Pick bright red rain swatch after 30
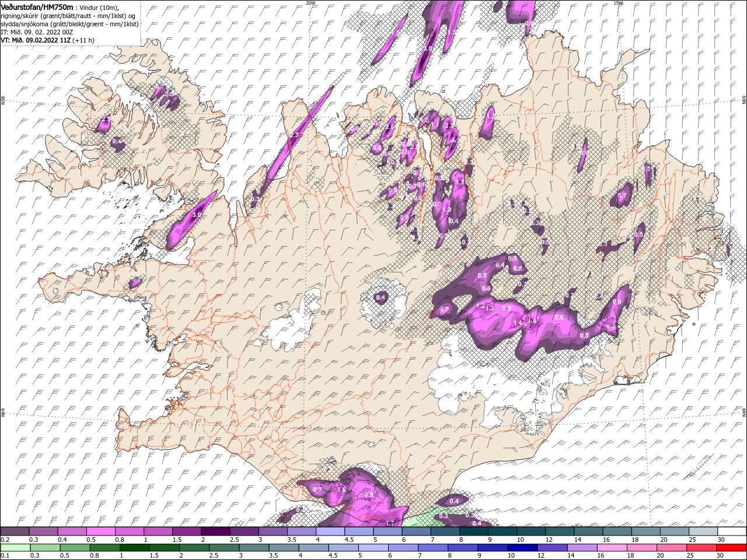The image size is (747, 560). point(731,548)
